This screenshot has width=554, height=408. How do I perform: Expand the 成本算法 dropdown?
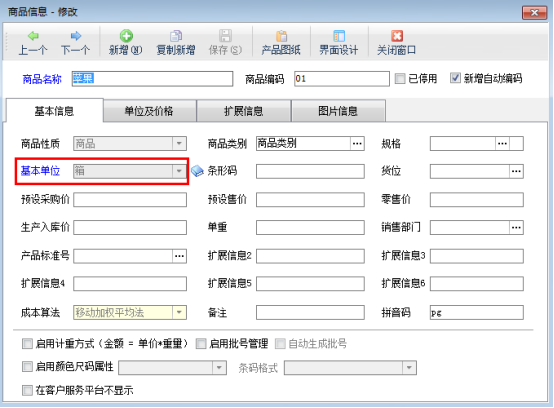point(179,312)
